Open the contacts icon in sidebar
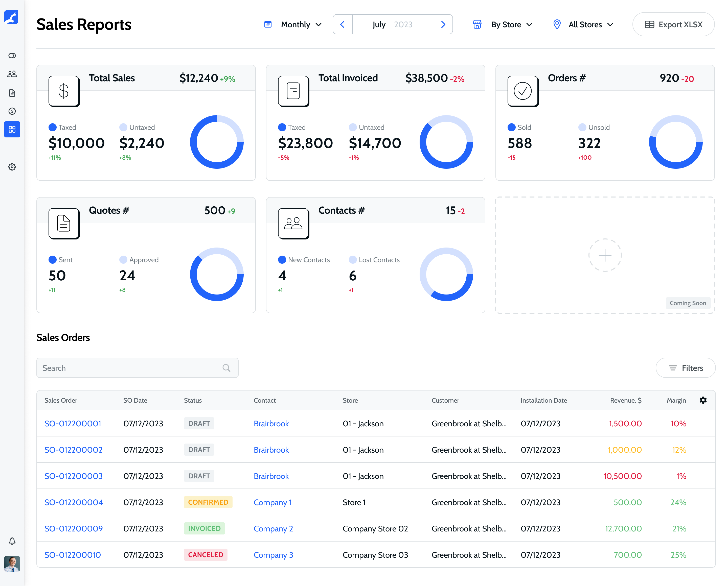 (x=12, y=74)
